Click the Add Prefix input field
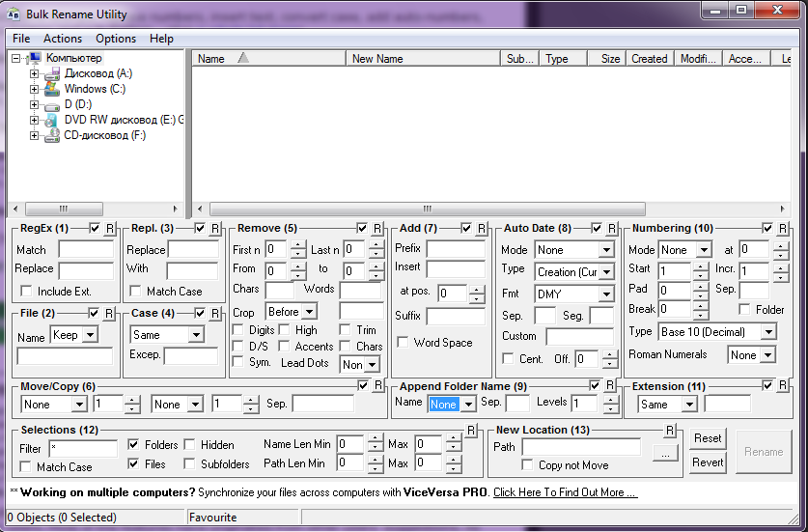 456,248
